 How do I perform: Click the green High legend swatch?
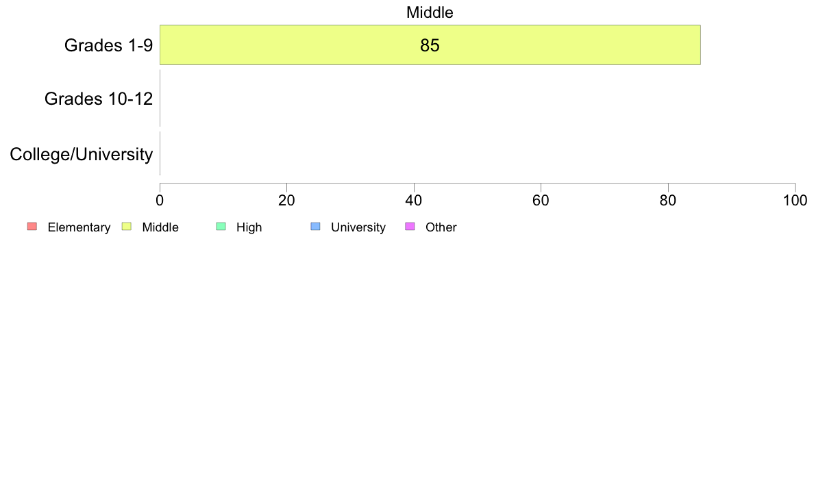221,227
